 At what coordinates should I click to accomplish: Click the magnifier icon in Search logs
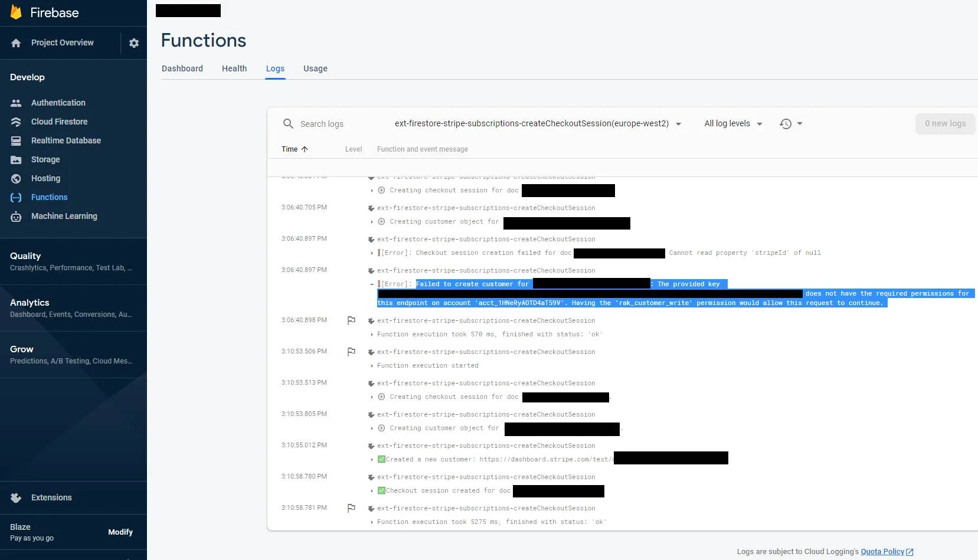coord(288,123)
